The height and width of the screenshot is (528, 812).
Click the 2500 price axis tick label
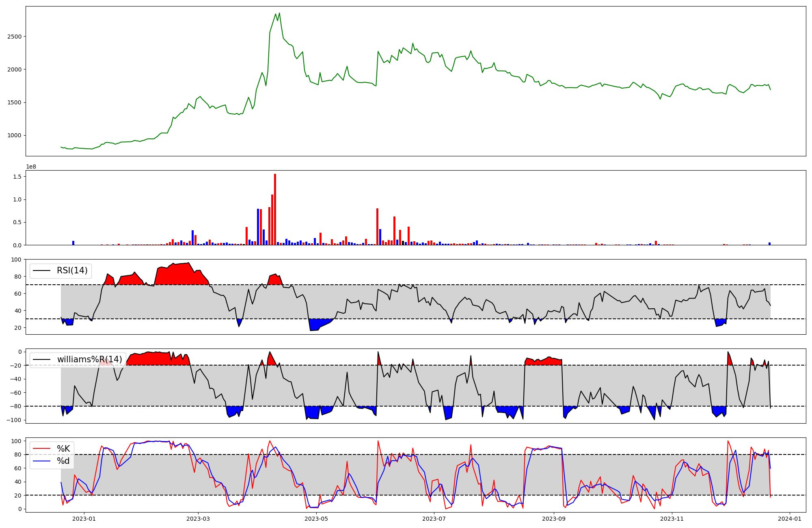pos(14,37)
